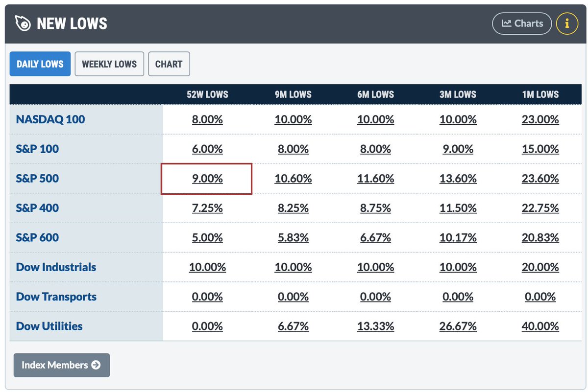Click the 52W LOWS column header

207,94
